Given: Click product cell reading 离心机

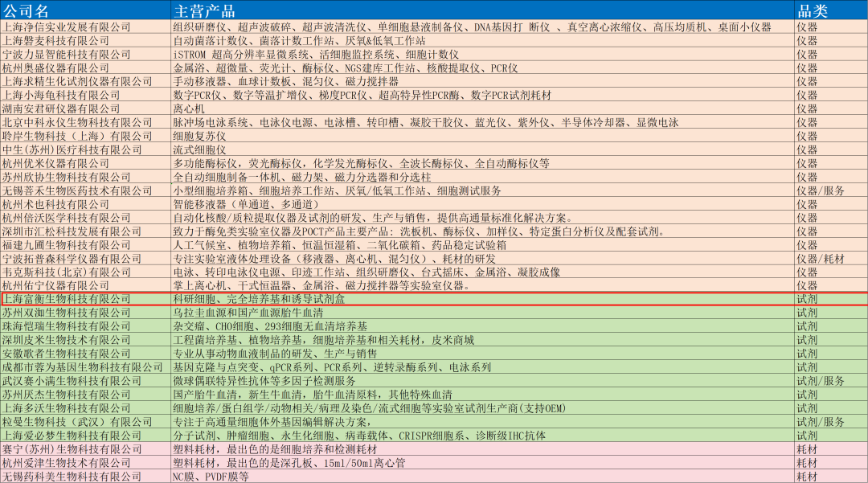Looking at the screenshot, I should click(483, 109).
